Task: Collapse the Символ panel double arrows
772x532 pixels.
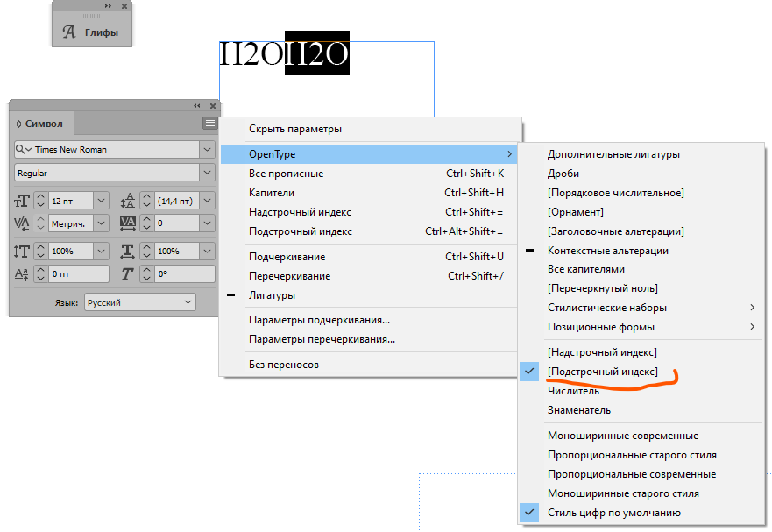Action: 197,106
